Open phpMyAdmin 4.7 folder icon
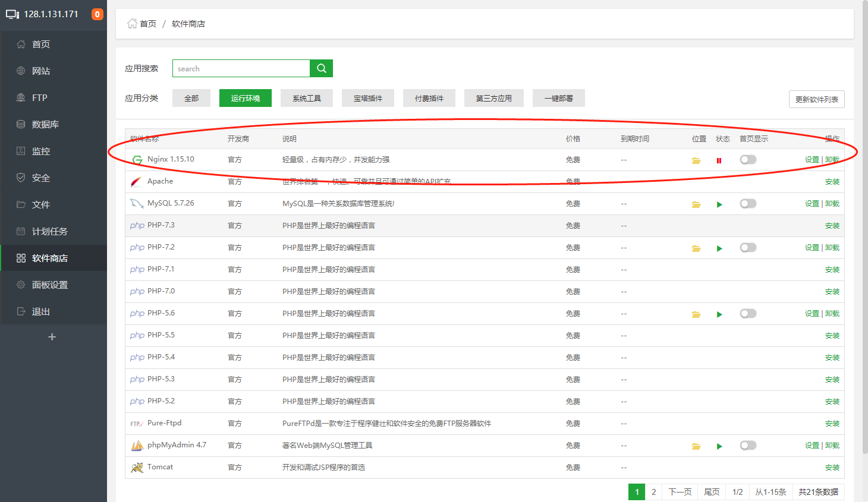868x502 pixels. (x=696, y=446)
